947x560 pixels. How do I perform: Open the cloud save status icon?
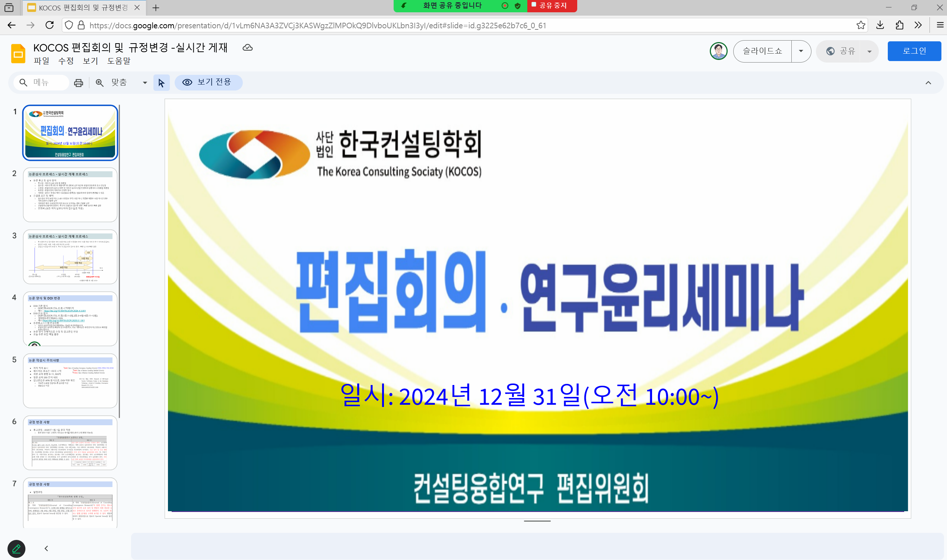[248, 48]
